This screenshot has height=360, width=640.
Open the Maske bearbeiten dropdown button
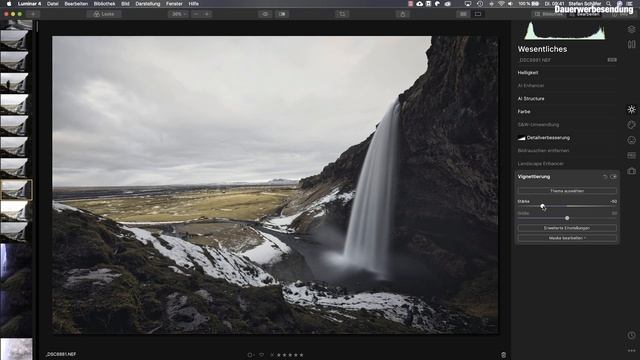[x=567, y=238]
